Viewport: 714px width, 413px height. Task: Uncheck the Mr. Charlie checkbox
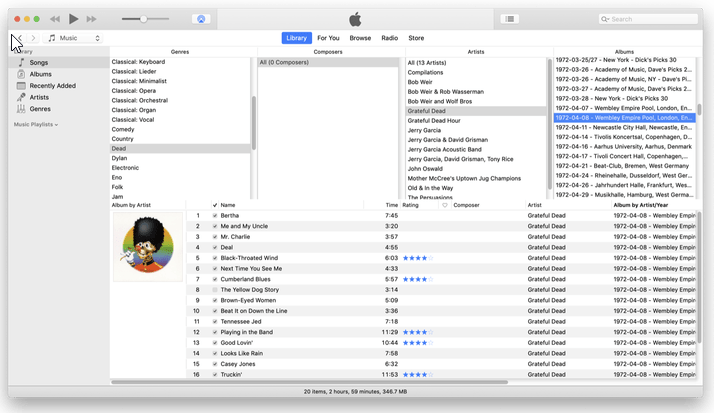(x=215, y=237)
